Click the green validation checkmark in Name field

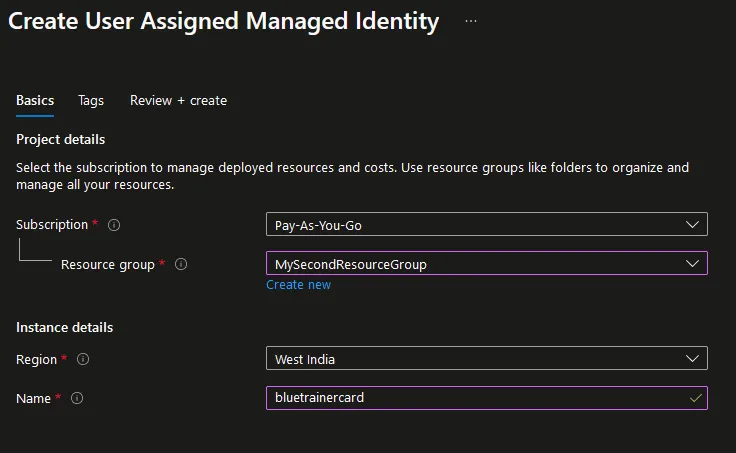(x=696, y=398)
